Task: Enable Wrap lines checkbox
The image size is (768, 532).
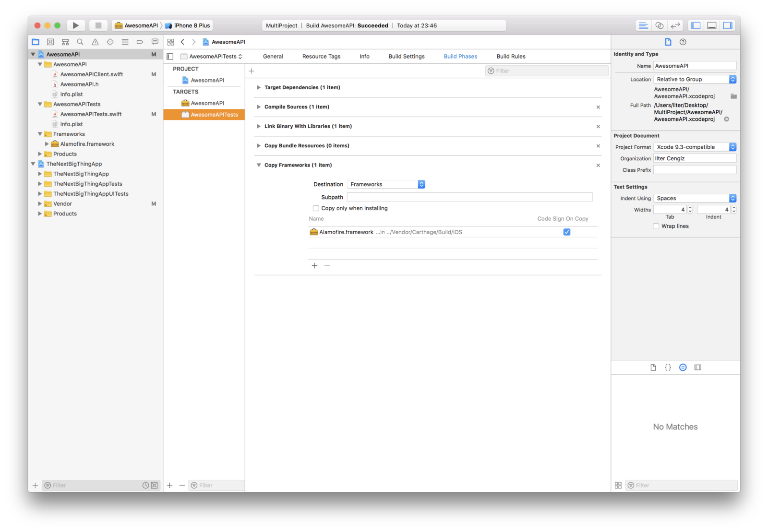Action: point(656,226)
